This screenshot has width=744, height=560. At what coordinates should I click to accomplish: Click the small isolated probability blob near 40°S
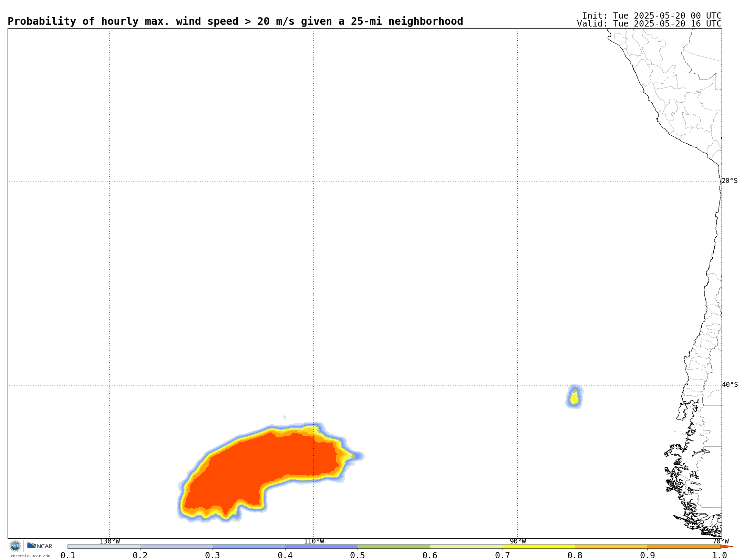(x=574, y=397)
